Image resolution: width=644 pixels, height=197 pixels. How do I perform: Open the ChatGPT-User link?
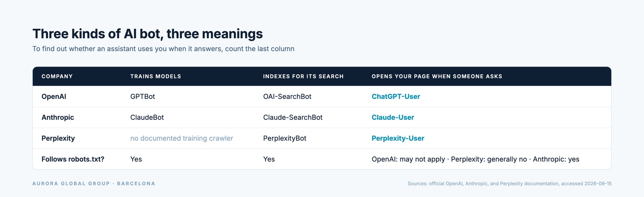click(x=396, y=96)
